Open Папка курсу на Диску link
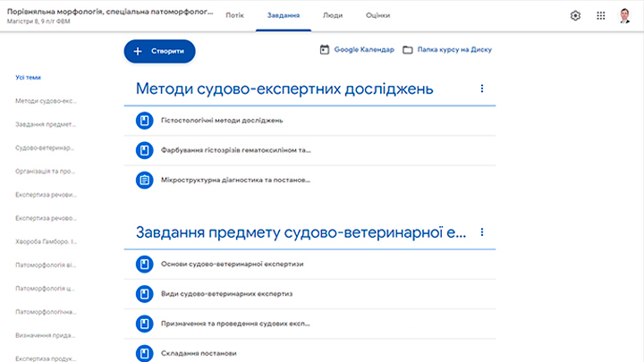644x362 pixels. [x=454, y=50]
